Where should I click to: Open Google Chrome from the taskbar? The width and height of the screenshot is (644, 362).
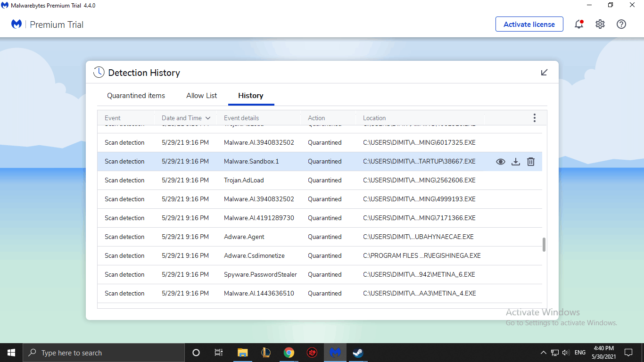(x=289, y=353)
